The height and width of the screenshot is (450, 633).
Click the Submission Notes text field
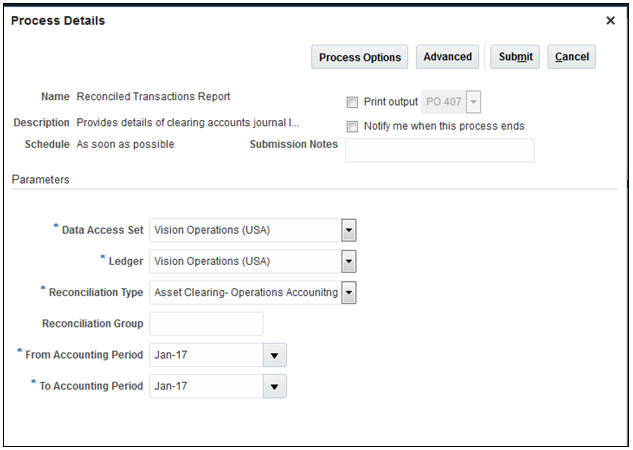coord(439,150)
